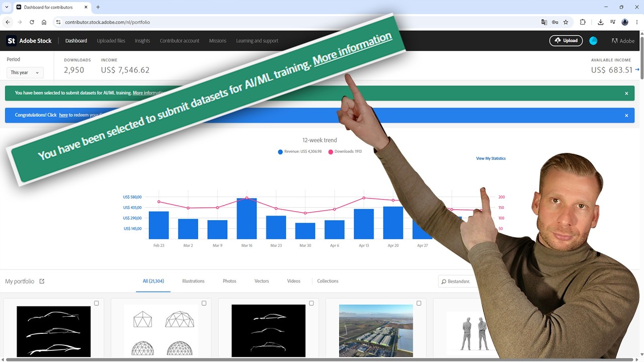Image resolution: width=644 pixels, height=362 pixels.
Task: Select the white car silhouettes thumbnail checkbox
Action: pos(97,303)
